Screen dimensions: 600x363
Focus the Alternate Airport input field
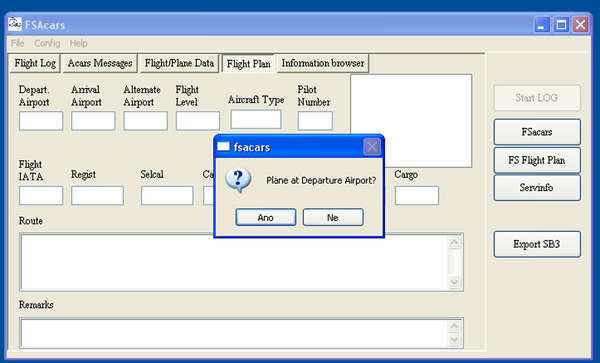tap(145, 121)
